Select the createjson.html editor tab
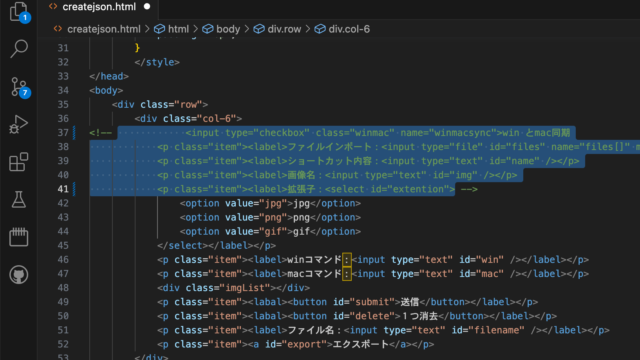 (x=99, y=7)
